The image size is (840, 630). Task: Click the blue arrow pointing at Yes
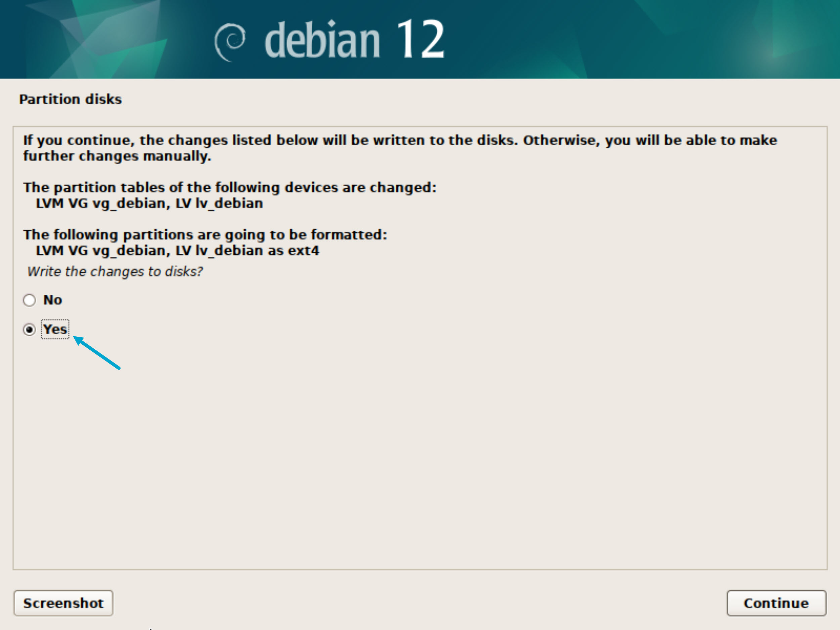(x=96, y=352)
